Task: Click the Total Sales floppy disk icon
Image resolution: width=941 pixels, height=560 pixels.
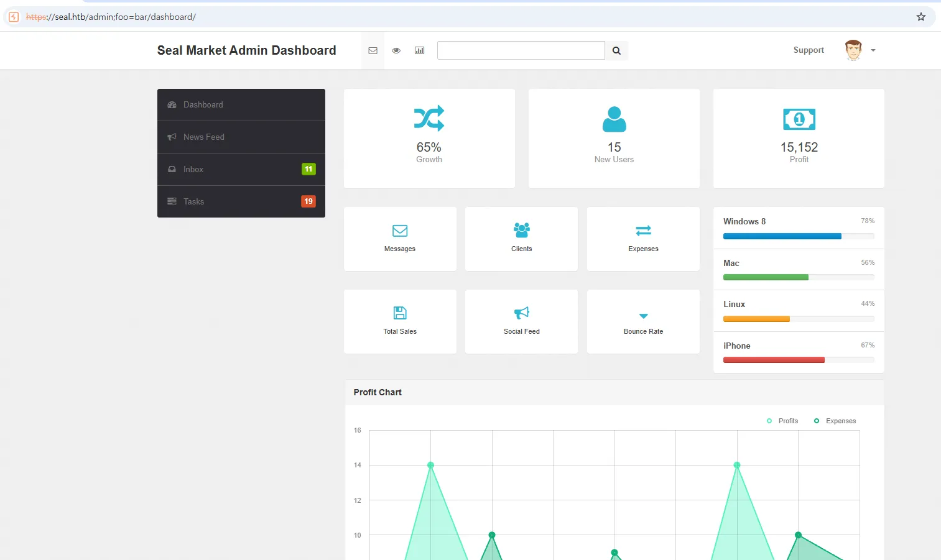Action: coord(400,313)
